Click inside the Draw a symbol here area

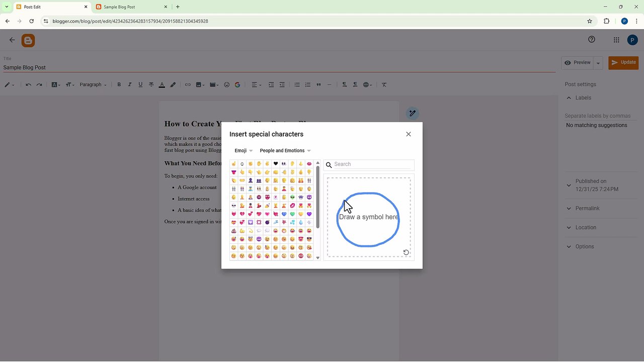click(x=369, y=217)
